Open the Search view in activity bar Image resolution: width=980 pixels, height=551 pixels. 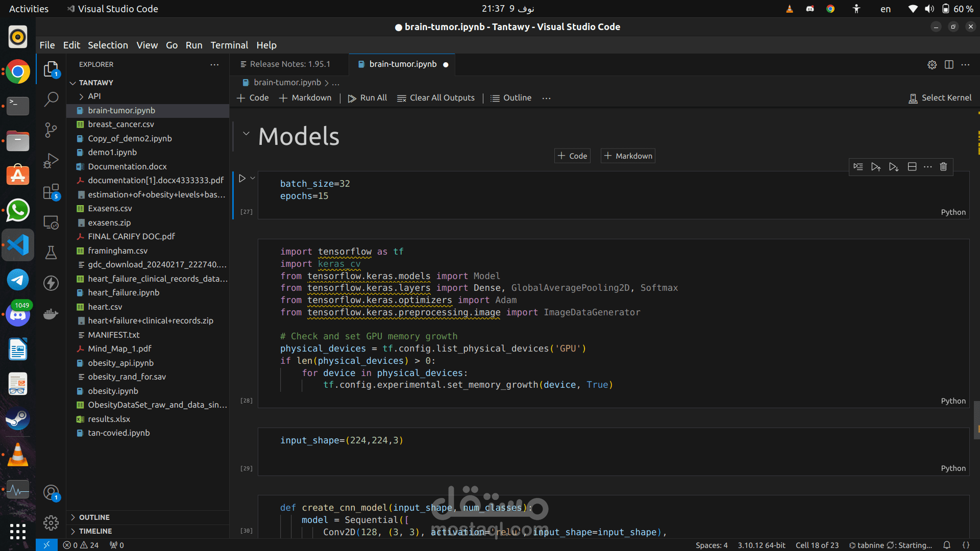pos(51,99)
